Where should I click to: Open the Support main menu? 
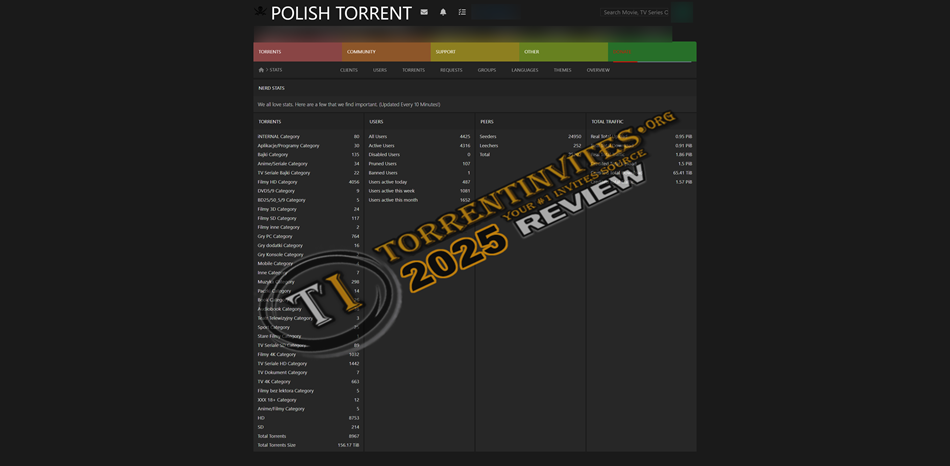coord(474,52)
